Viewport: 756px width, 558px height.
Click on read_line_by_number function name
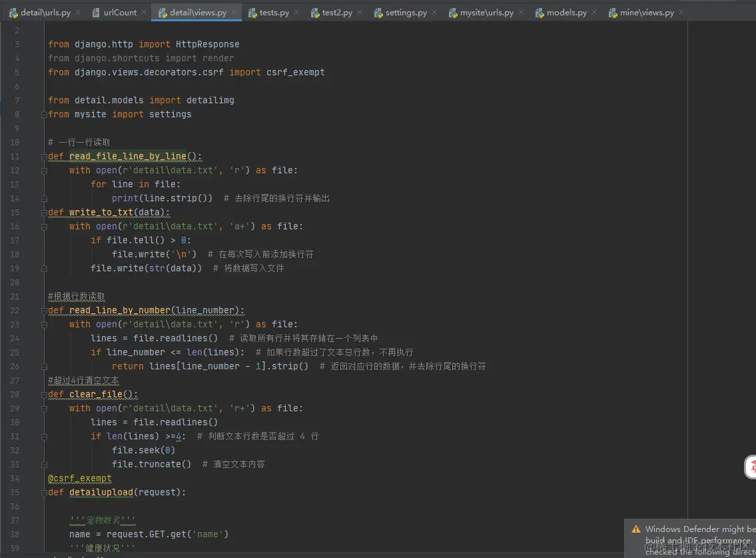coord(120,311)
